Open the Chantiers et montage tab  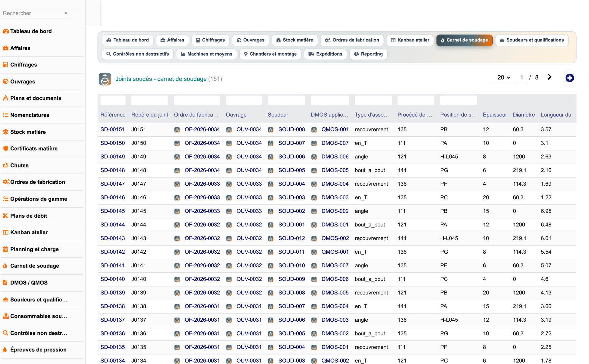[270, 54]
